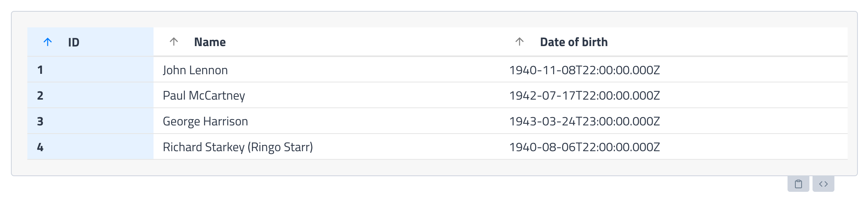Click ID cell with value 2

(91, 95)
